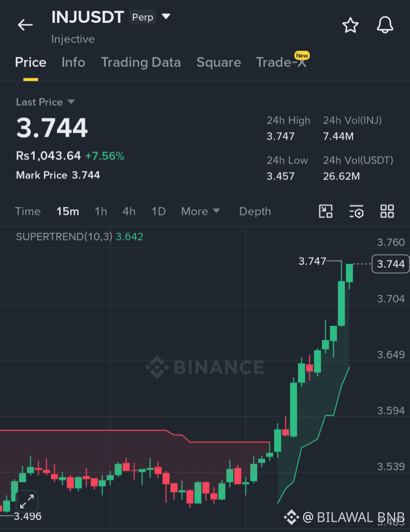Open the Trade-X tab

(281, 63)
